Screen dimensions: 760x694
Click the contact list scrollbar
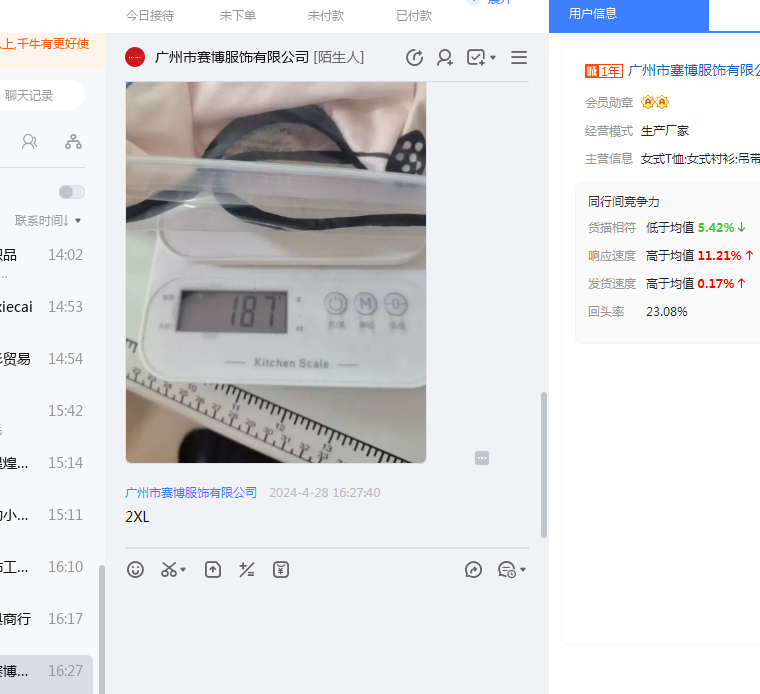point(102,629)
